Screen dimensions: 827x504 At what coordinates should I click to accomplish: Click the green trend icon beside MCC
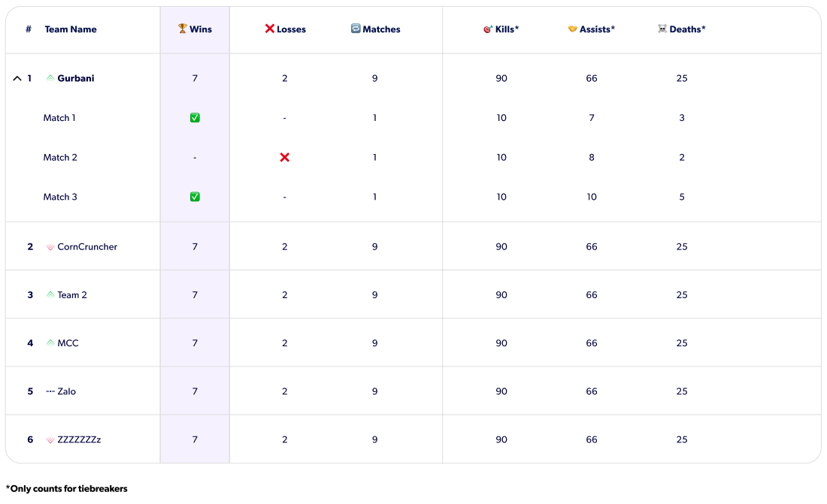tap(50, 343)
